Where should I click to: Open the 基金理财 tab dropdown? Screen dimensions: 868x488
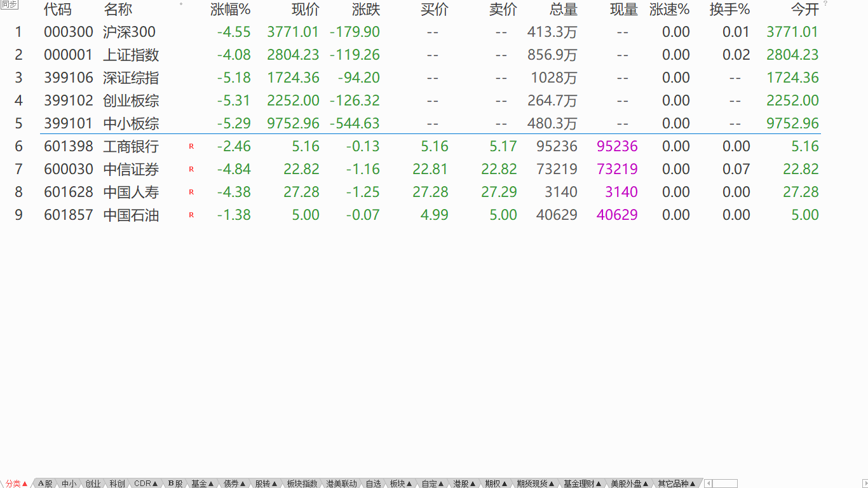(x=583, y=484)
